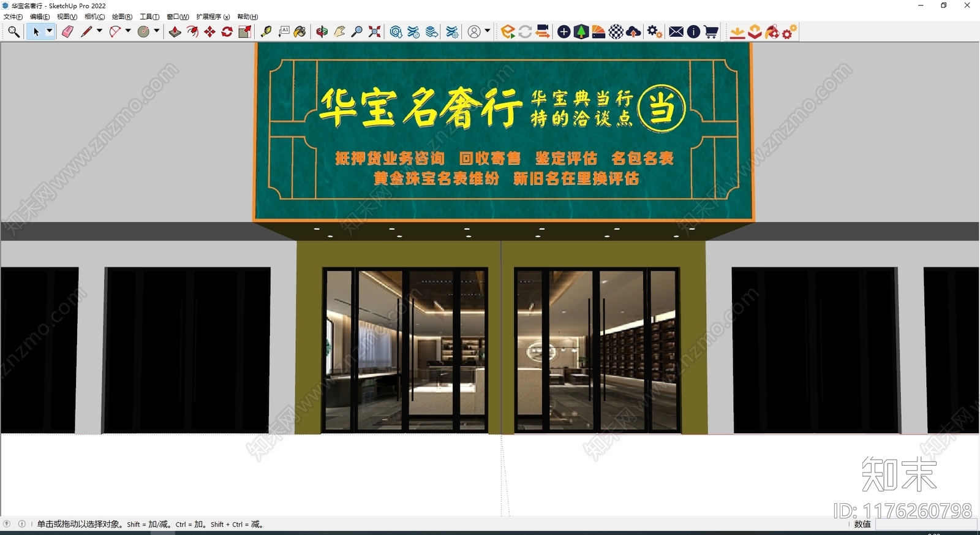This screenshot has height=535, width=980.
Task: Activate the Offset tool
Action: click(192, 32)
